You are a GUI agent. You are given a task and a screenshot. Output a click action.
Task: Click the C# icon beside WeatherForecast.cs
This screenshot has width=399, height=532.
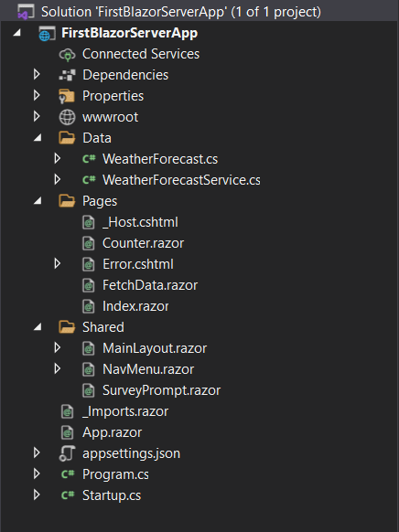[89, 159]
